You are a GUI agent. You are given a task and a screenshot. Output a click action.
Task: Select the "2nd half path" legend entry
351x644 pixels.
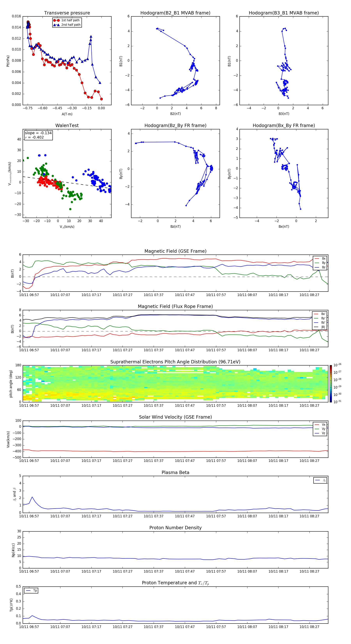point(67,25)
